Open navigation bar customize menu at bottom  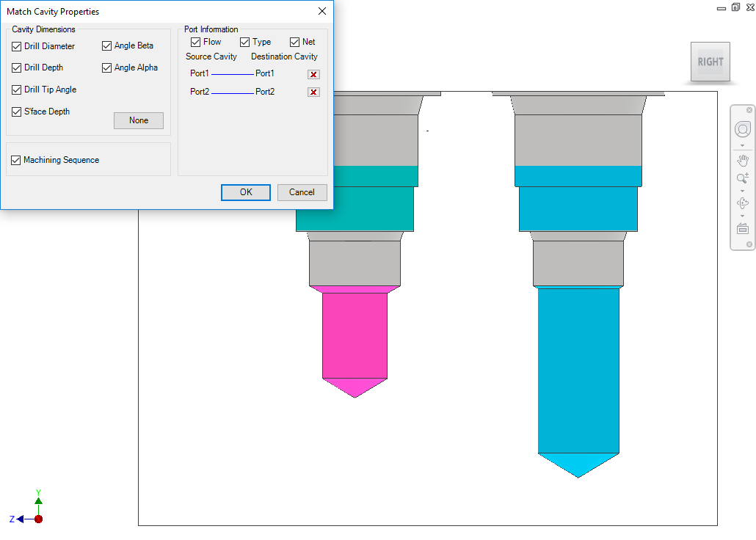click(x=749, y=244)
